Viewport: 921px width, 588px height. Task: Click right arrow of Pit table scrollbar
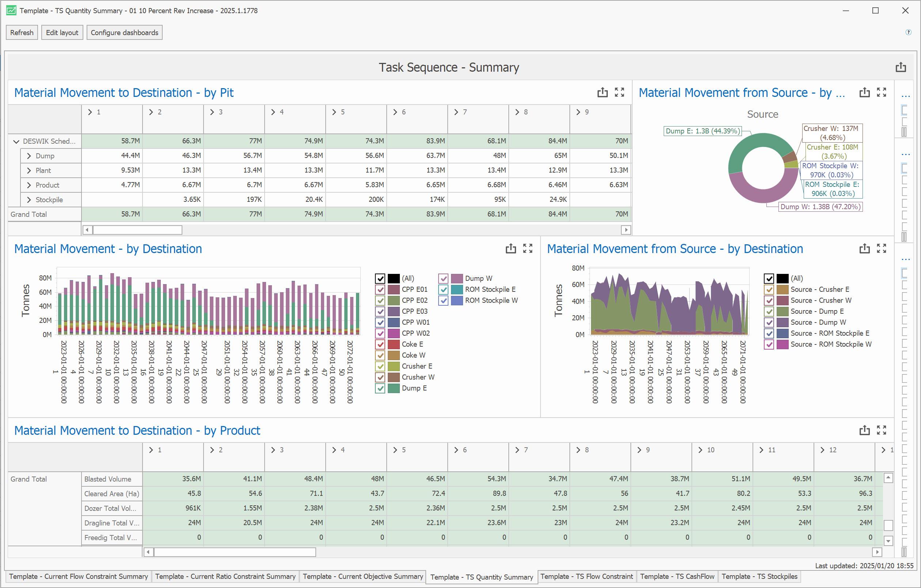click(x=626, y=230)
